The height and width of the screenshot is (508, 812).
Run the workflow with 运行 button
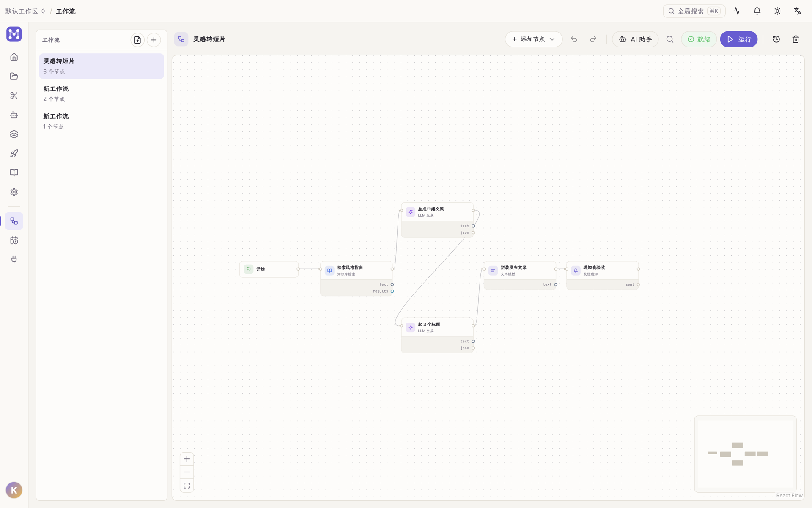(739, 39)
